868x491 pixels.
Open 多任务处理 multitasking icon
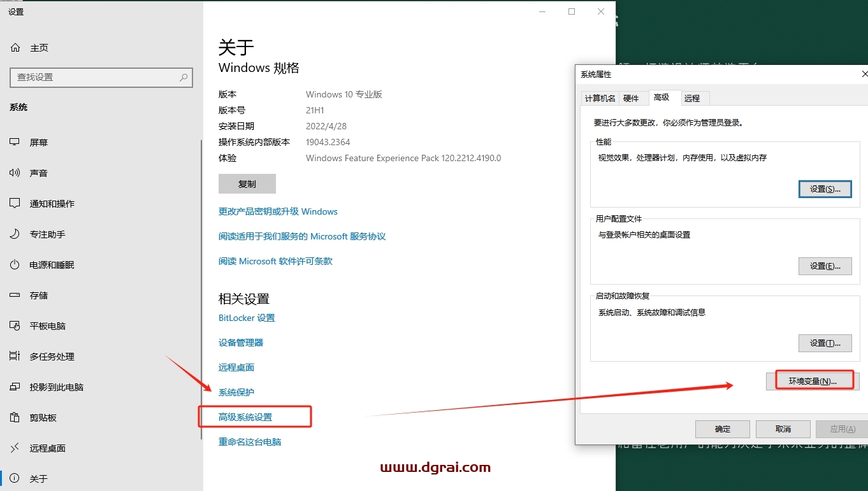[15, 357]
